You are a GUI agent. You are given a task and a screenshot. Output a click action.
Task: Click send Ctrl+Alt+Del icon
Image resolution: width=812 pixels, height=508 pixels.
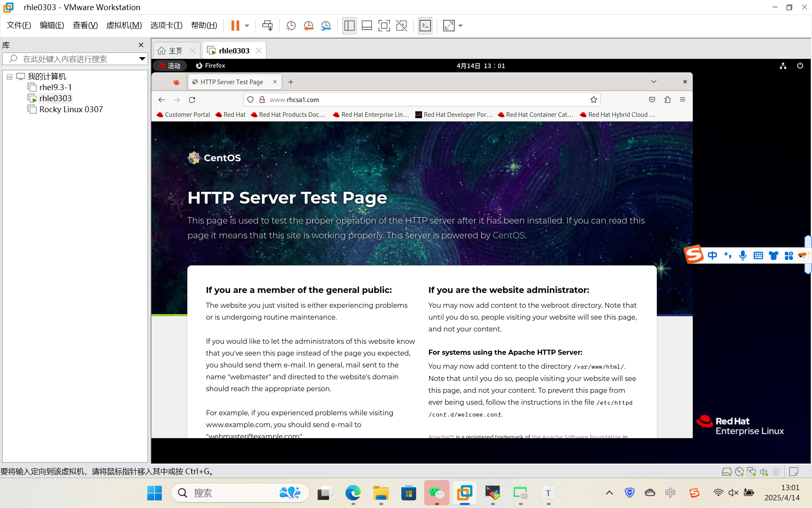click(x=267, y=26)
